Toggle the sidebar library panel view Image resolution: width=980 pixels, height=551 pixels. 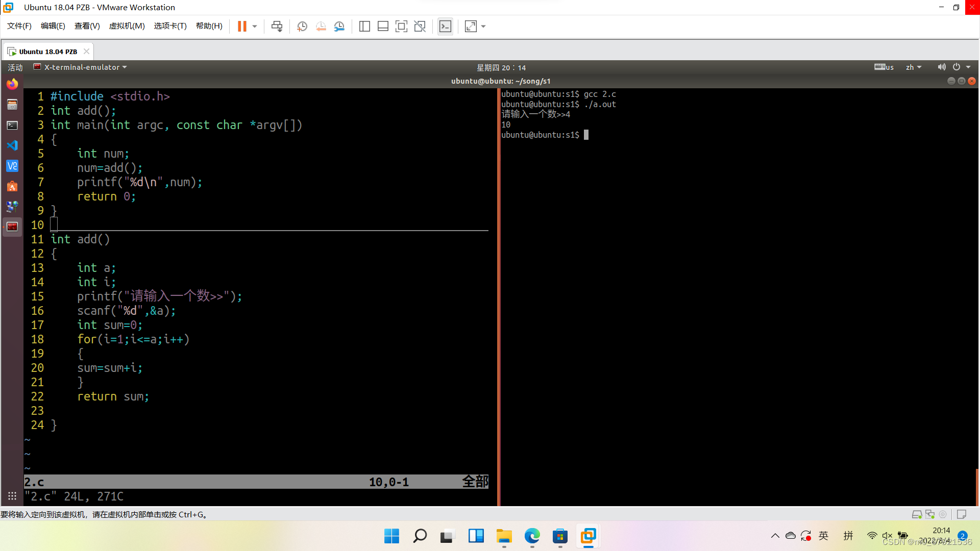pyautogui.click(x=364, y=26)
